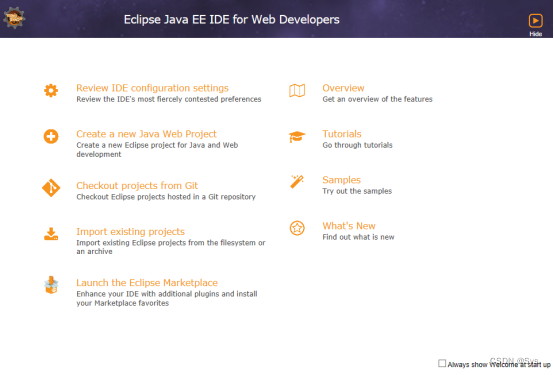This screenshot has height=375, width=554.
Task: Toggle Always show Welcome at start up checkbox
Action: point(442,363)
